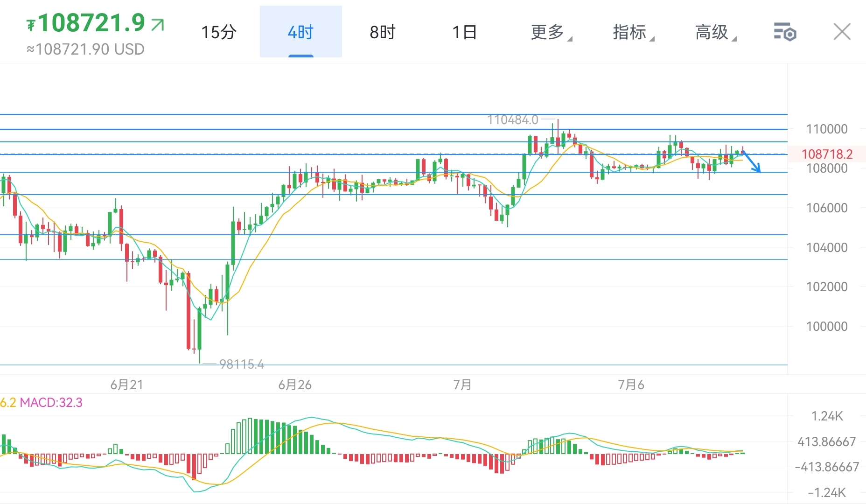Image resolution: width=866 pixels, height=504 pixels.
Task: Select the MACD:32.3 indicator label
Action: click(51, 402)
